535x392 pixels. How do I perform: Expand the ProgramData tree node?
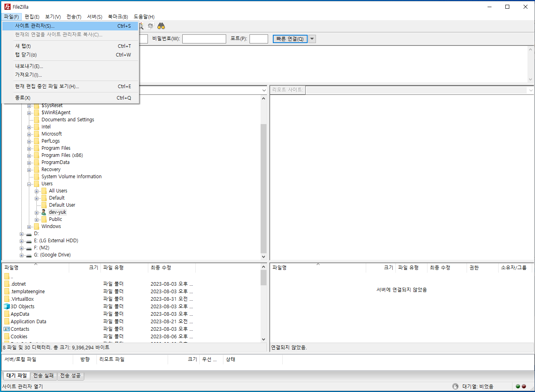click(x=29, y=163)
